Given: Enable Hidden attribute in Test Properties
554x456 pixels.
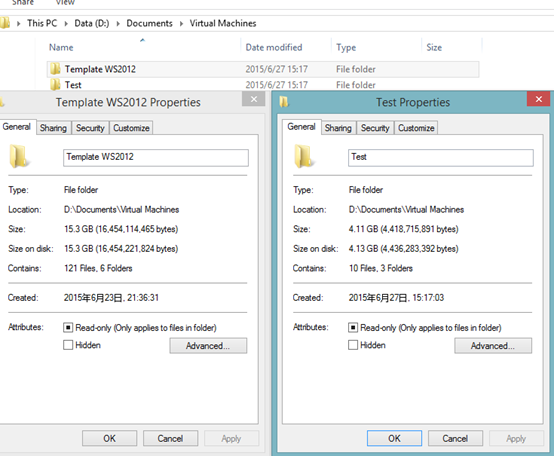Looking at the screenshot, I should pyautogui.click(x=353, y=345).
